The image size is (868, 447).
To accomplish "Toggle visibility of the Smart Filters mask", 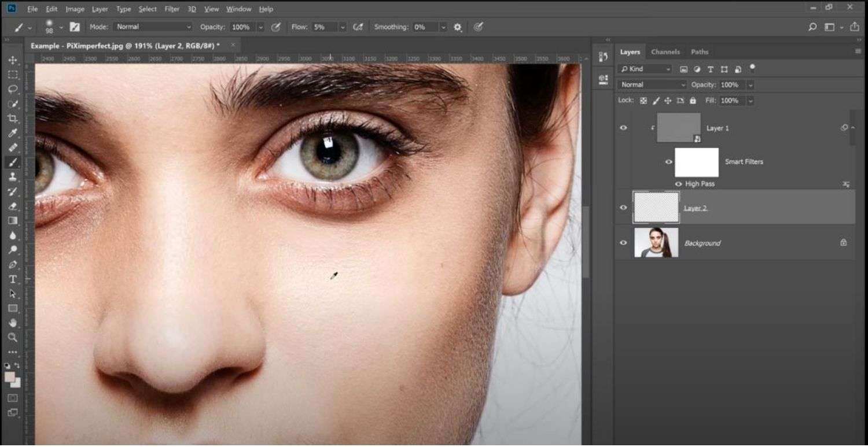I will pos(669,162).
